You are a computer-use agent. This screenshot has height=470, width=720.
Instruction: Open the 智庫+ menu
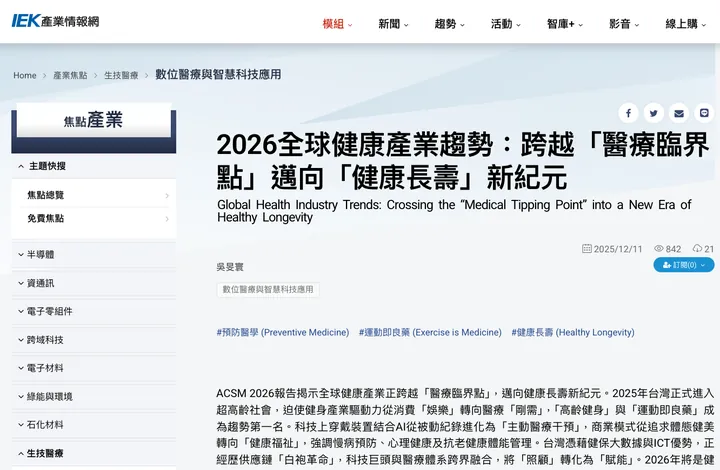pyautogui.click(x=565, y=24)
